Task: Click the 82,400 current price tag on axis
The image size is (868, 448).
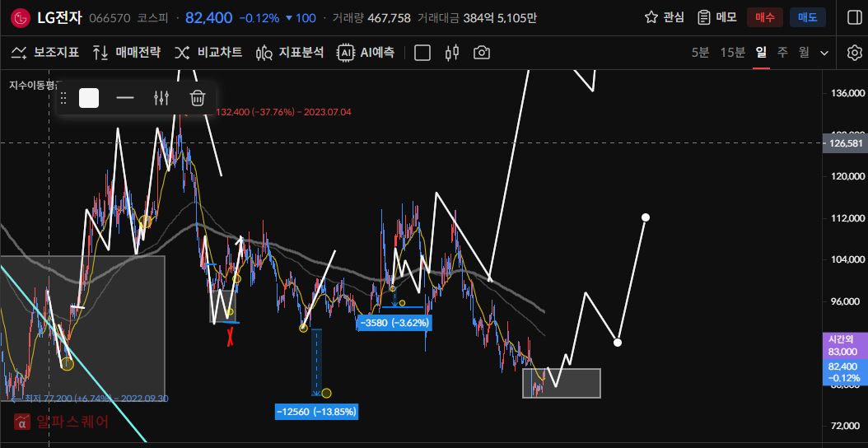Action: 843,372
